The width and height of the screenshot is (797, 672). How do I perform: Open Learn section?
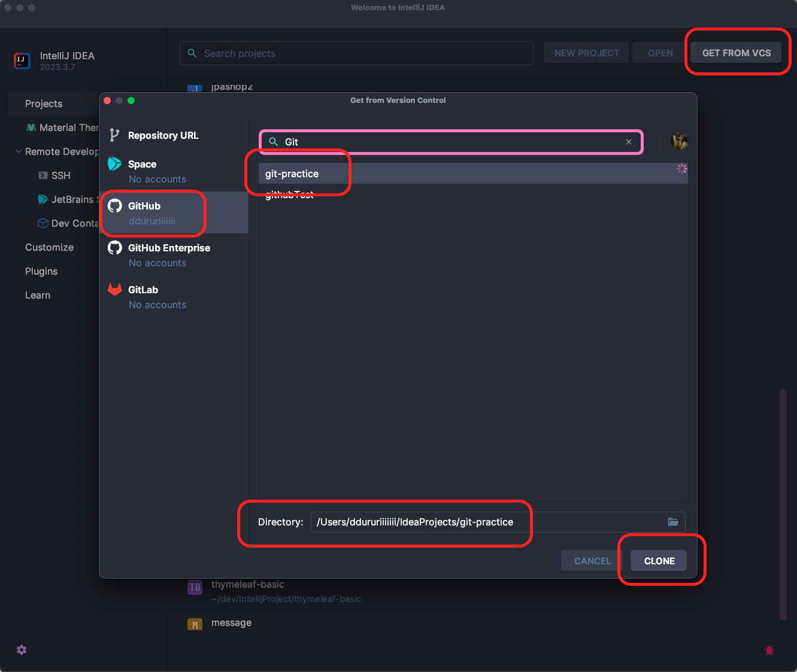38,295
